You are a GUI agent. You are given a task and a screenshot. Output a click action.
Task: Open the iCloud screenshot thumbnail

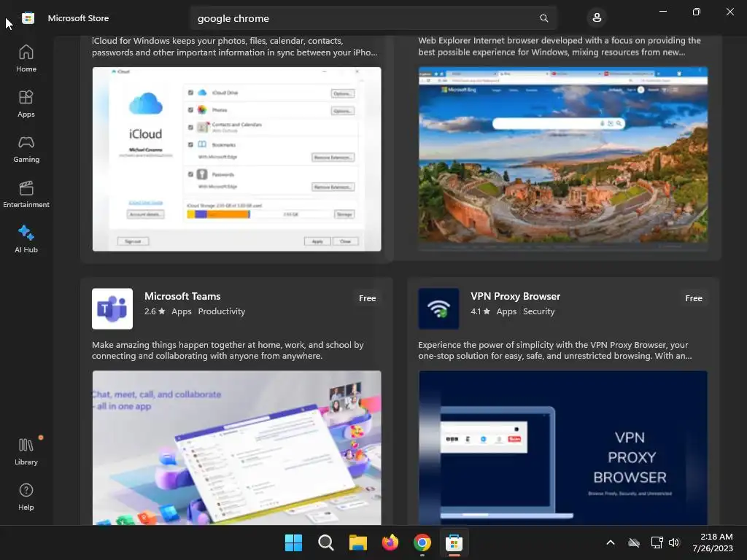[x=237, y=159]
